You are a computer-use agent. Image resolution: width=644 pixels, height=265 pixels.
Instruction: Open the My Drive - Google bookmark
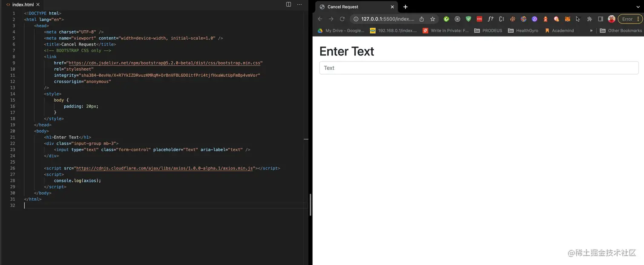pos(341,31)
